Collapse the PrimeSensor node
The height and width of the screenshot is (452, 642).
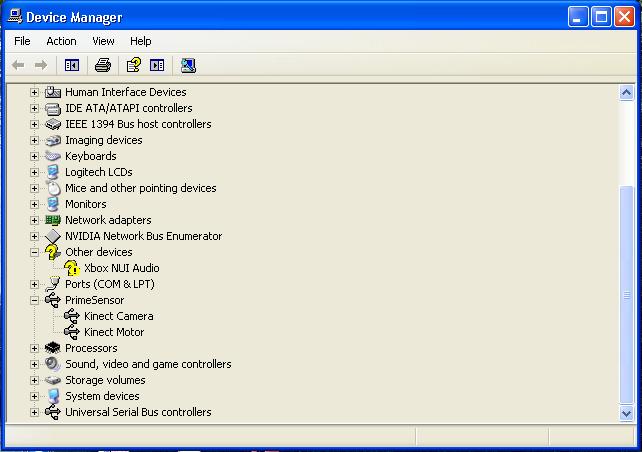coord(34,301)
